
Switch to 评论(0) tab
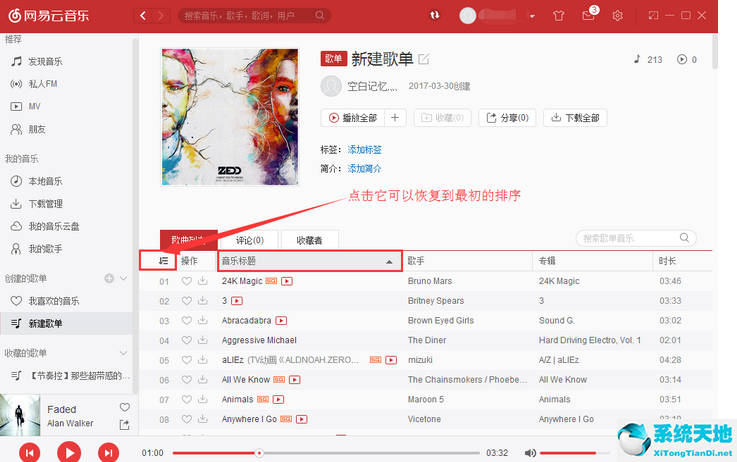(x=250, y=240)
